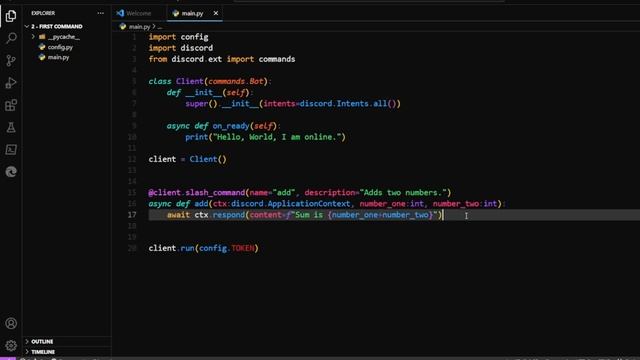This screenshot has height=360, width=640.
Task: Collapse the 2 - FIRST COMMAND folder
Action: click(57, 27)
